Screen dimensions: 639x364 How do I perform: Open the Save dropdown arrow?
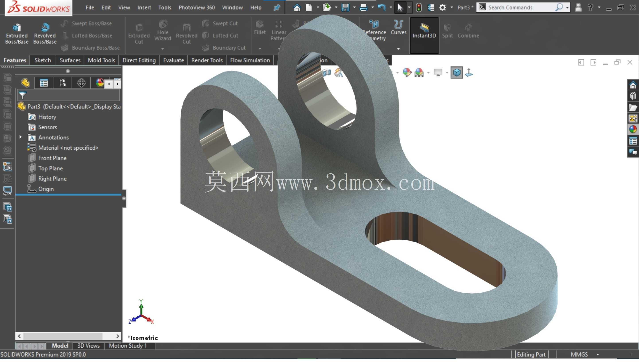[x=354, y=8]
